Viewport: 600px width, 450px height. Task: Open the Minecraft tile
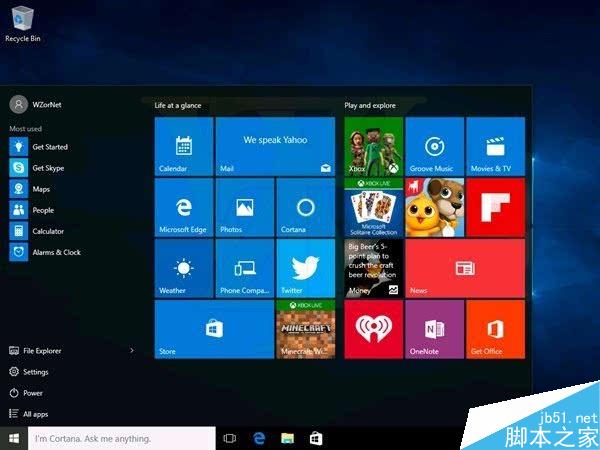305,328
